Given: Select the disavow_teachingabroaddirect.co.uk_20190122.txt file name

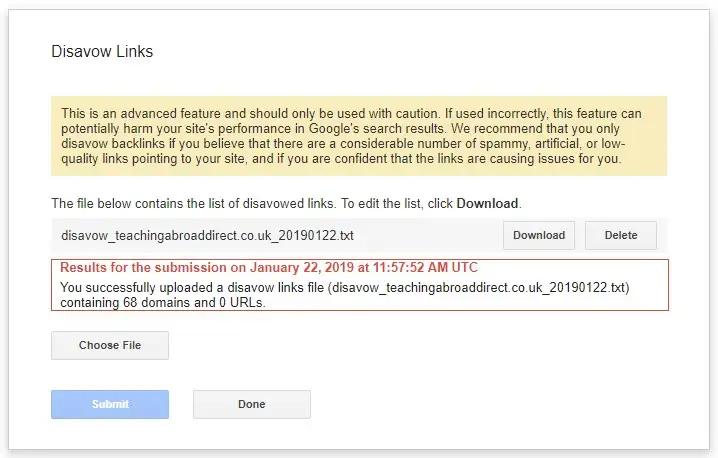Looking at the screenshot, I should coord(207,235).
